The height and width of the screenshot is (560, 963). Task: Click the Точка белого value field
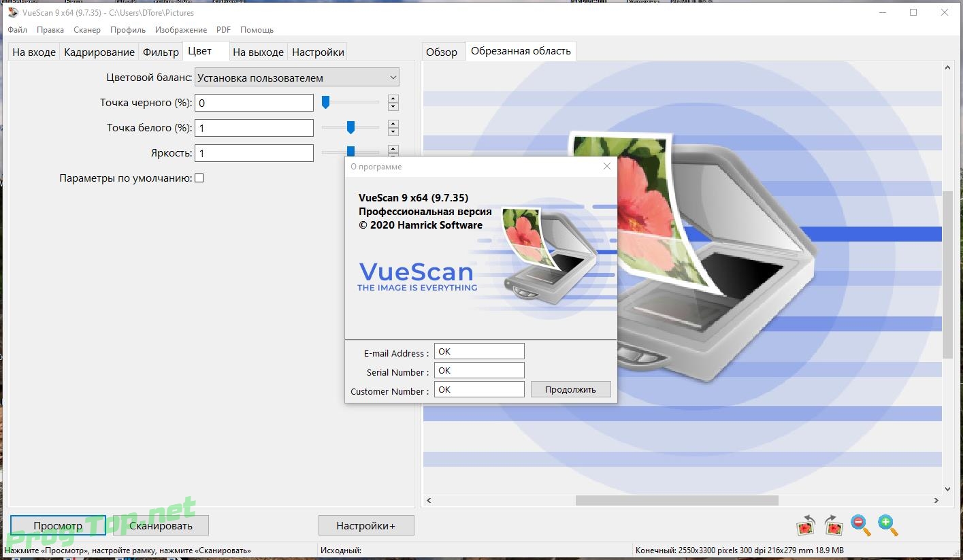point(254,128)
